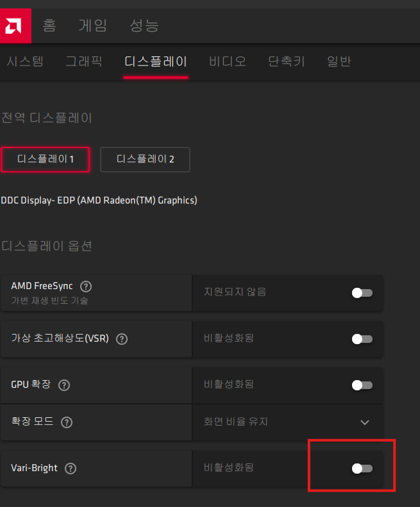
Task: Click the AMD FreeSync label
Action: [x=42, y=286]
